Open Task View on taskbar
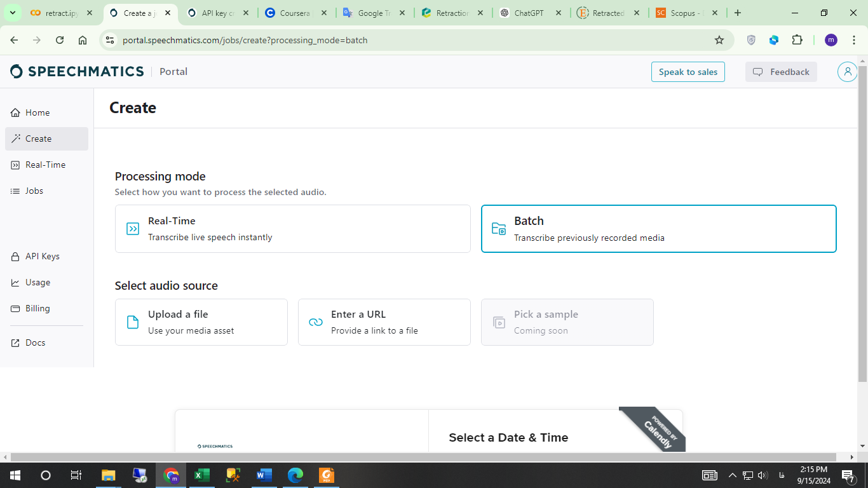This screenshot has width=868, height=488. click(x=76, y=475)
